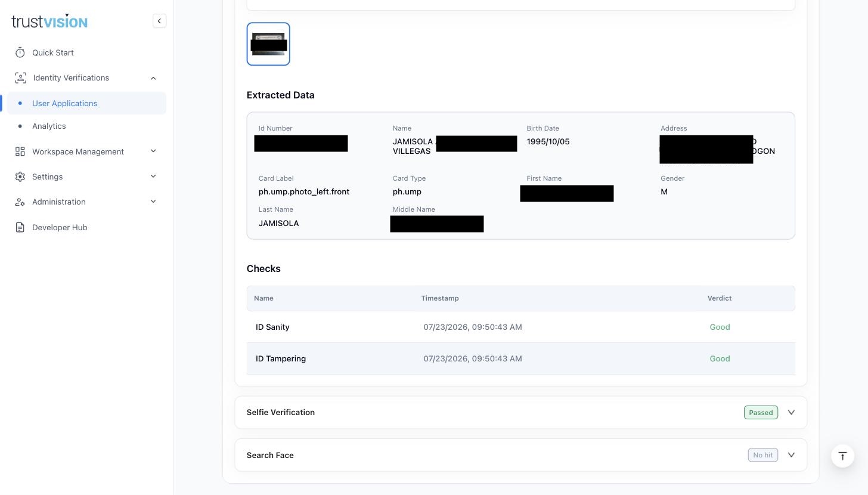Click the Quick Start stopwatch icon

pyautogui.click(x=20, y=52)
